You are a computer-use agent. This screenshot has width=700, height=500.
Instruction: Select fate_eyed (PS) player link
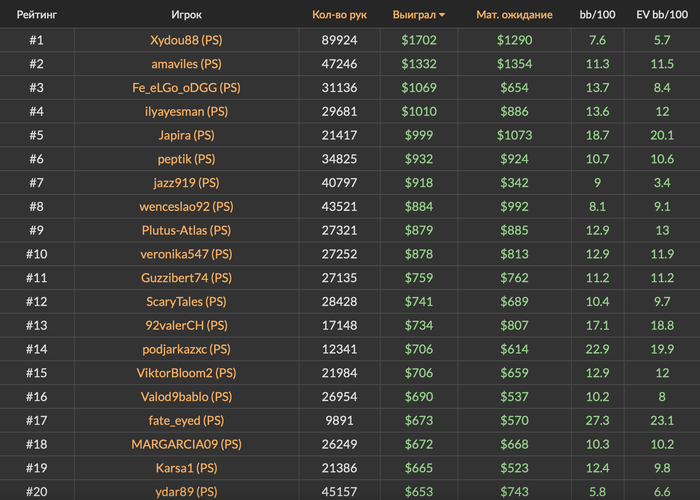tap(186, 420)
